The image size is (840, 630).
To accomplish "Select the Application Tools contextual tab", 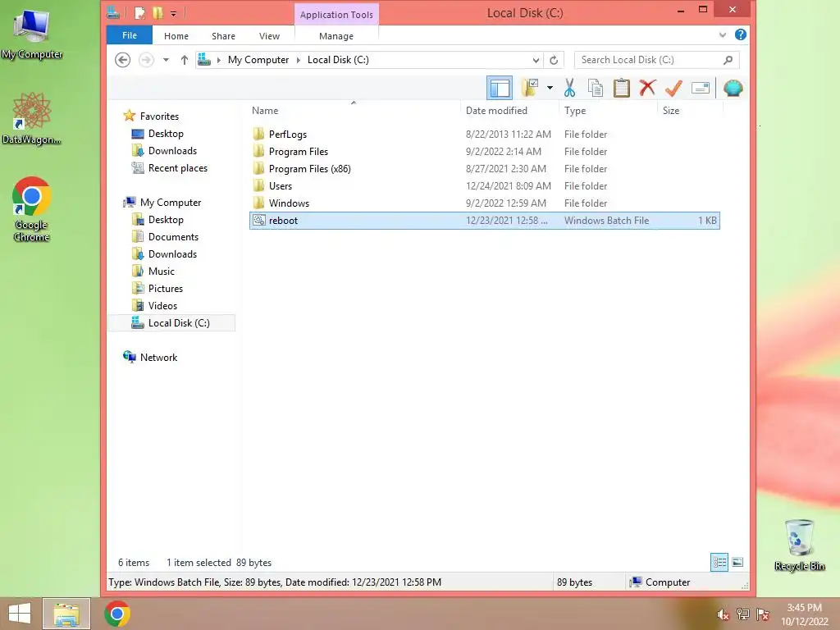I will tap(336, 15).
